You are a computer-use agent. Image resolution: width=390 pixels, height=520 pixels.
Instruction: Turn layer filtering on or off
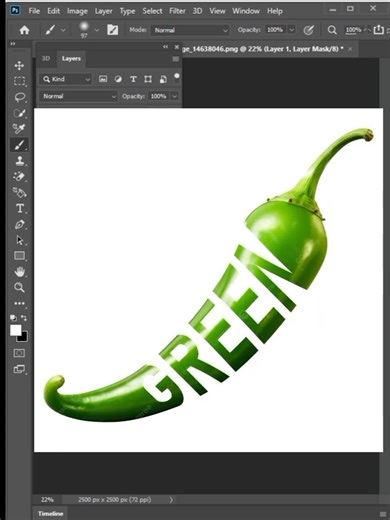tap(177, 78)
